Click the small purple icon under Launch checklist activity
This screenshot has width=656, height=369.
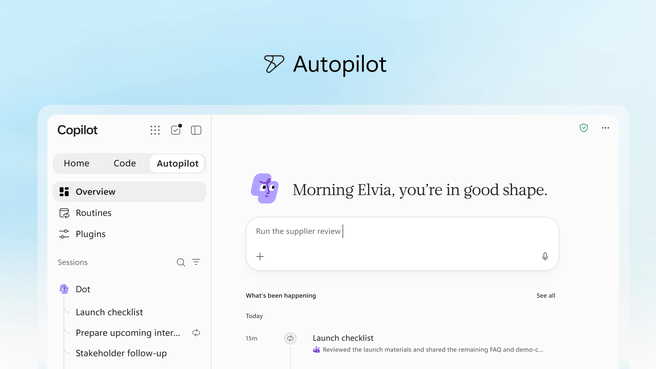[x=316, y=350]
